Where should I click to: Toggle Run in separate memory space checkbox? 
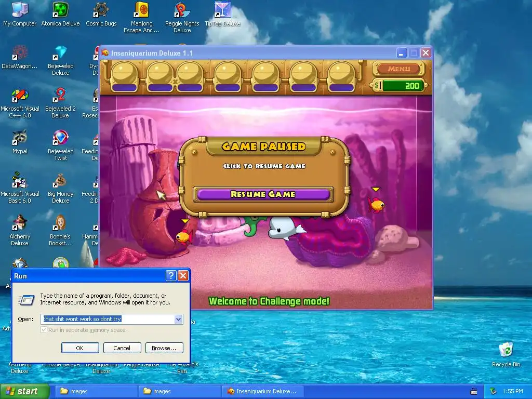(44, 330)
